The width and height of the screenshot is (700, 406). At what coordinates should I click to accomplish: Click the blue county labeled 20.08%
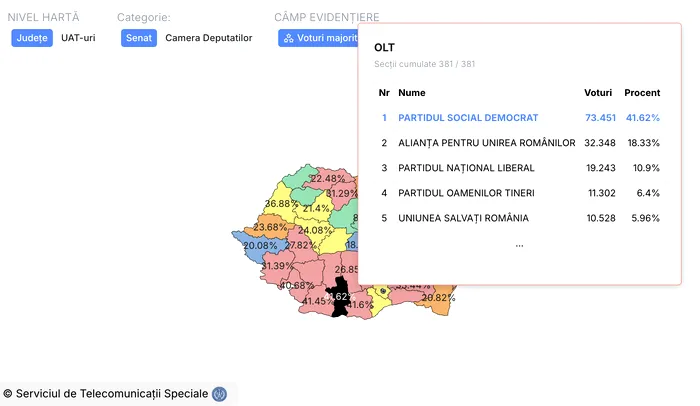(x=257, y=246)
